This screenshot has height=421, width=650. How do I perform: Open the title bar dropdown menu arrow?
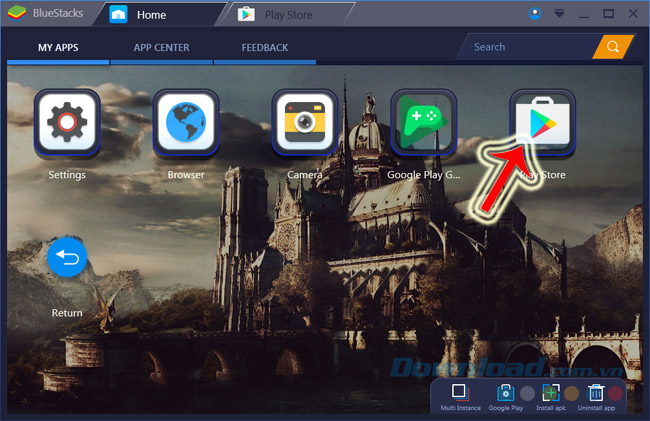[559, 14]
